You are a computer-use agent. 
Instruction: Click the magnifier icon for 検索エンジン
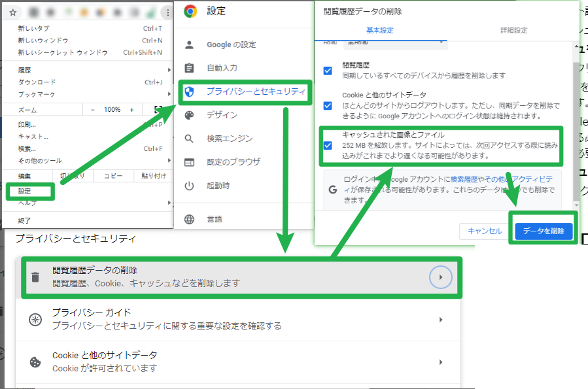190,139
